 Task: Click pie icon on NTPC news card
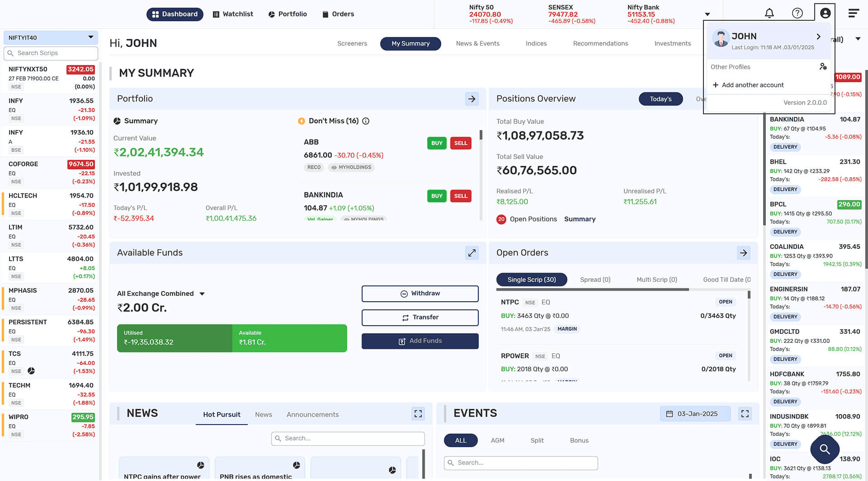point(201,465)
